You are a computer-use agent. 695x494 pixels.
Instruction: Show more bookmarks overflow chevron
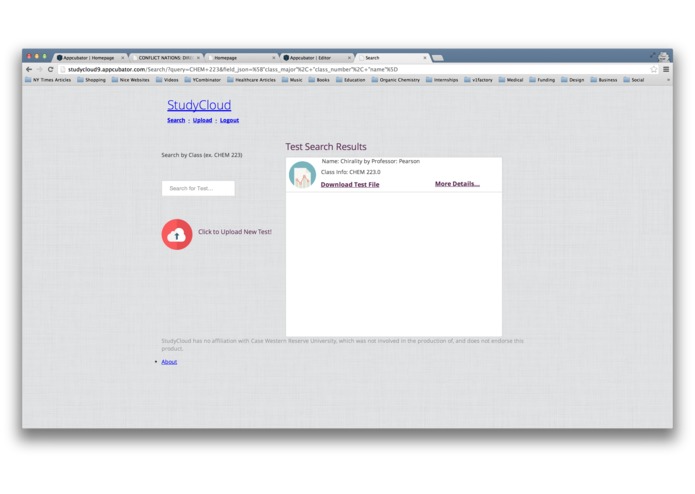pos(668,80)
